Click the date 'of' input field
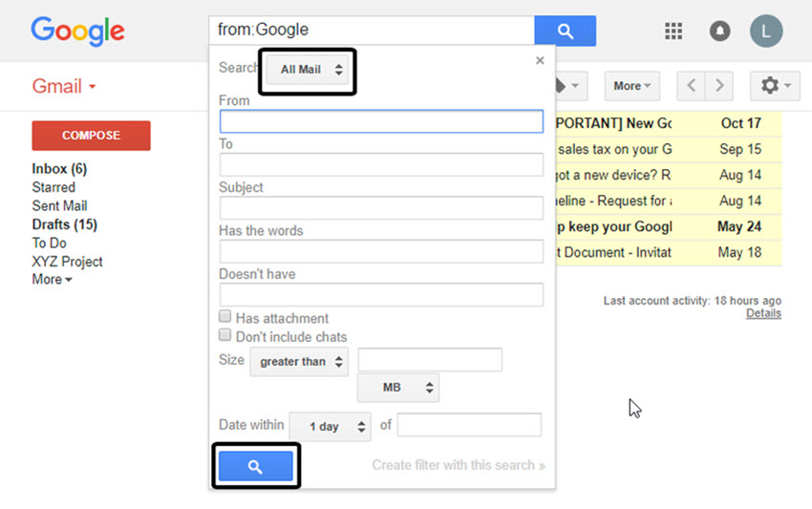 pos(469,425)
